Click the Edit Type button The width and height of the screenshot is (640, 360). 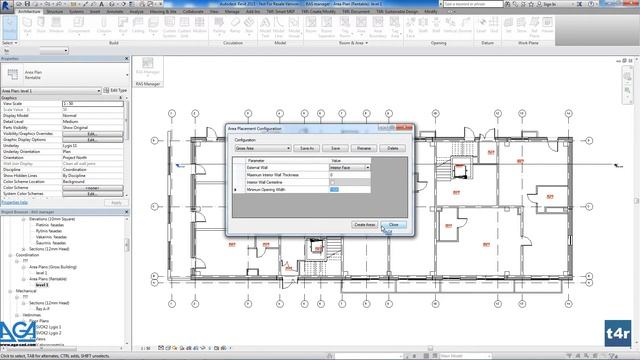(x=115, y=90)
